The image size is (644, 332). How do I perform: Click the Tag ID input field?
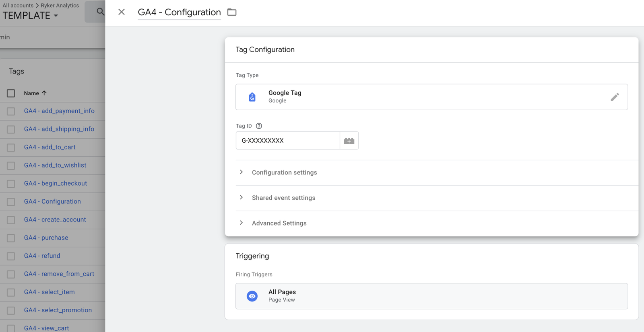pyautogui.click(x=288, y=141)
